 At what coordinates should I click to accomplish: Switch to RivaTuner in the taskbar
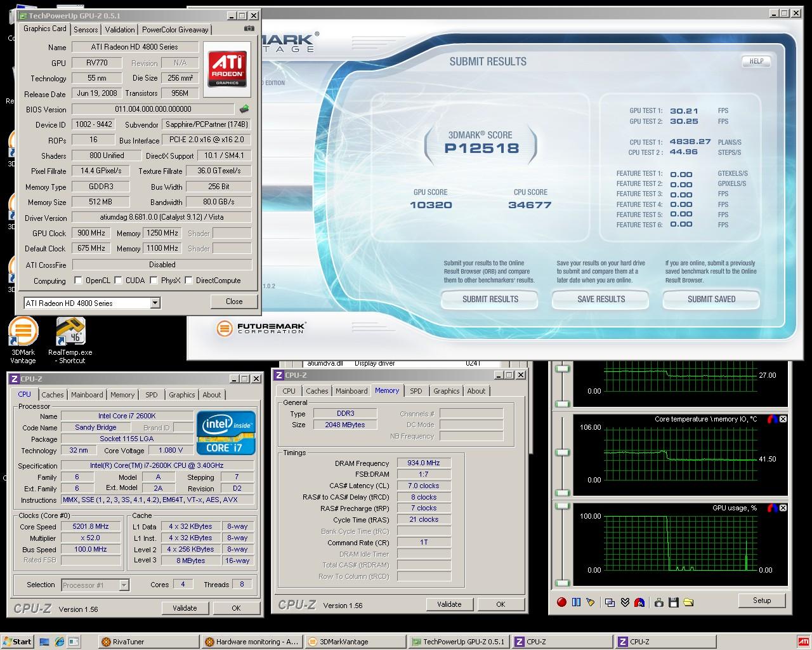(x=148, y=642)
